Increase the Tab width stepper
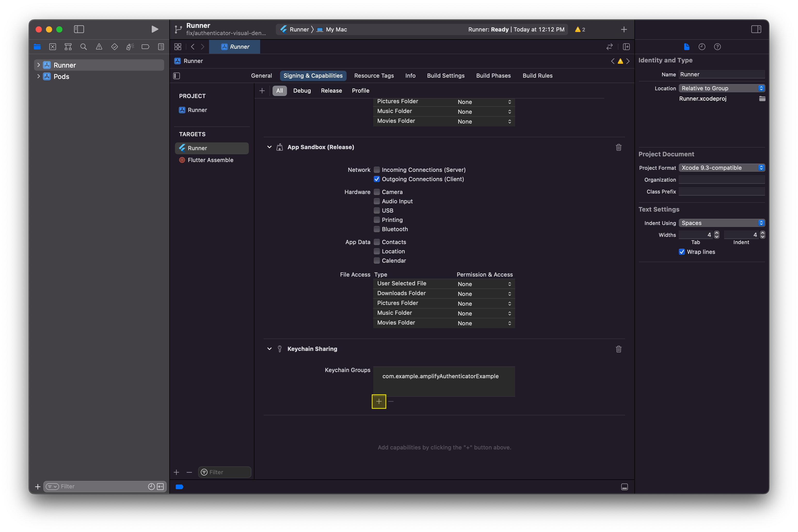The height and width of the screenshot is (532, 798). click(x=716, y=233)
